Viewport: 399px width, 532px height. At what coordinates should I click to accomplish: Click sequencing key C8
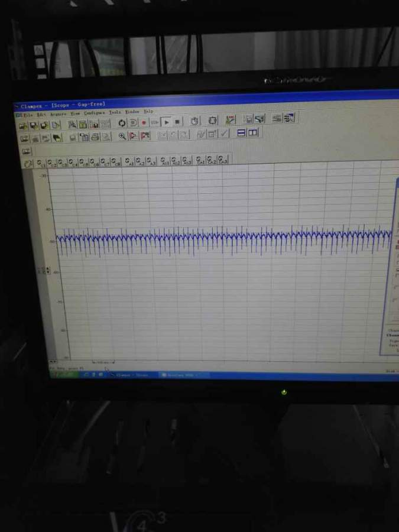[116, 161]
